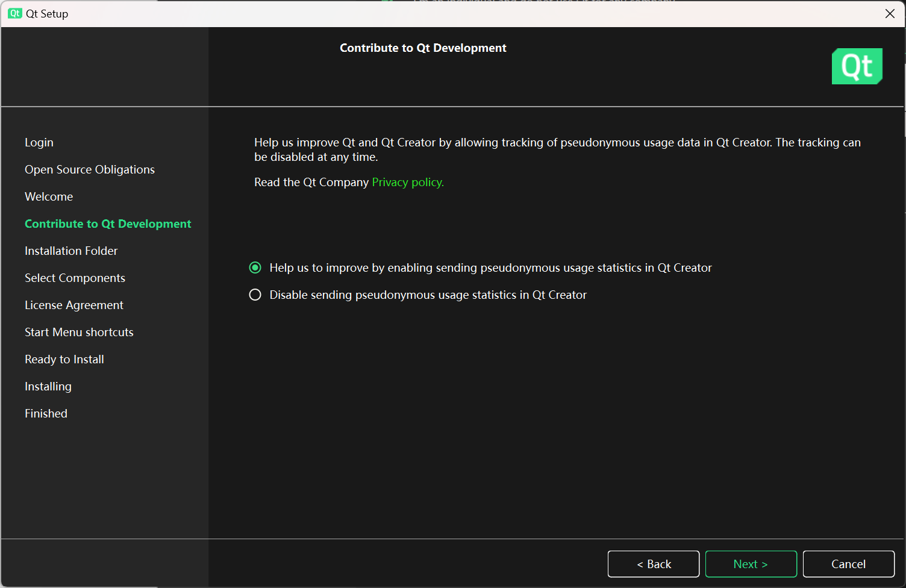Cancel the Qt installation
The height and width of the screenshot is (588, 906).
tap(848, 564)
